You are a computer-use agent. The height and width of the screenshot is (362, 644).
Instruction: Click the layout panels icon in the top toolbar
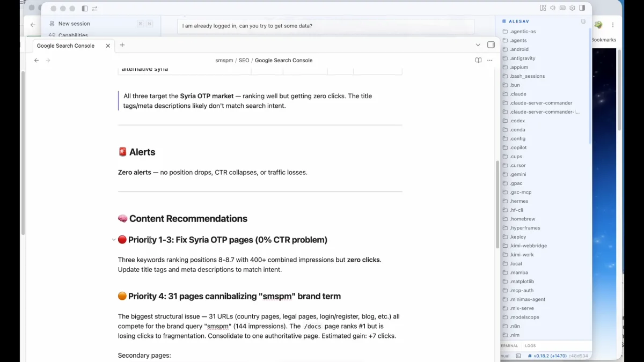coord(543,8)
